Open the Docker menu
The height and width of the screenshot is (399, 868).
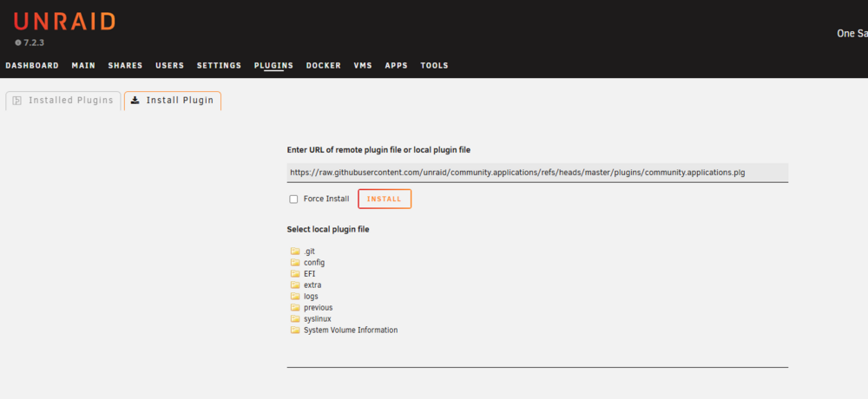323,65
